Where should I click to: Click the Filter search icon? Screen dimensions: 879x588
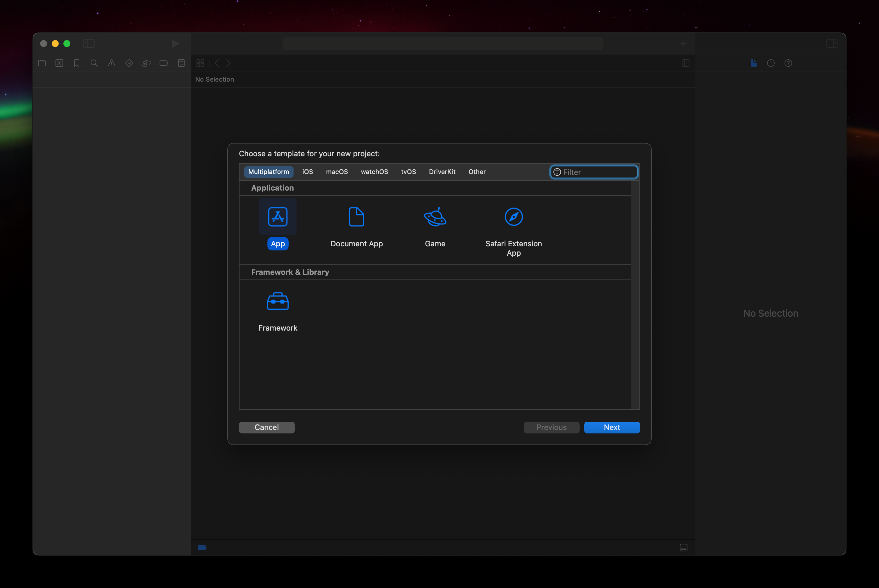click(x=557, y=172)
